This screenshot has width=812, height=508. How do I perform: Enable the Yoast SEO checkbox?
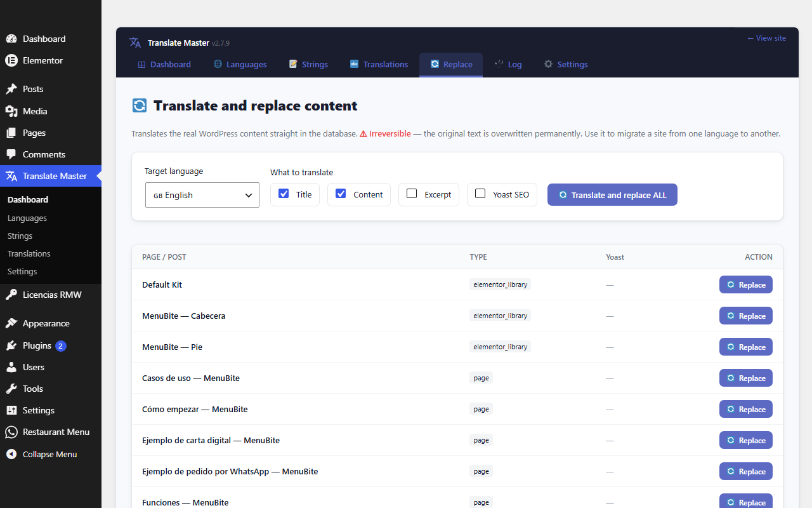(480, 194)
